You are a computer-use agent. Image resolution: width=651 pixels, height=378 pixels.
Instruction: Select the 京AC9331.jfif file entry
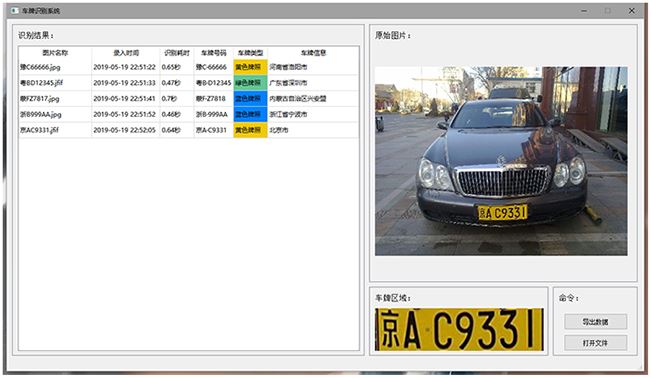click(x=39, y=130)
